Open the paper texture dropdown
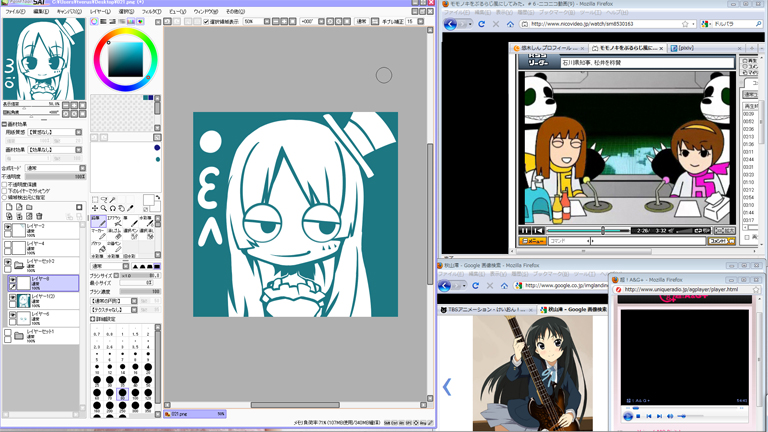 click(x=78, y=132)
